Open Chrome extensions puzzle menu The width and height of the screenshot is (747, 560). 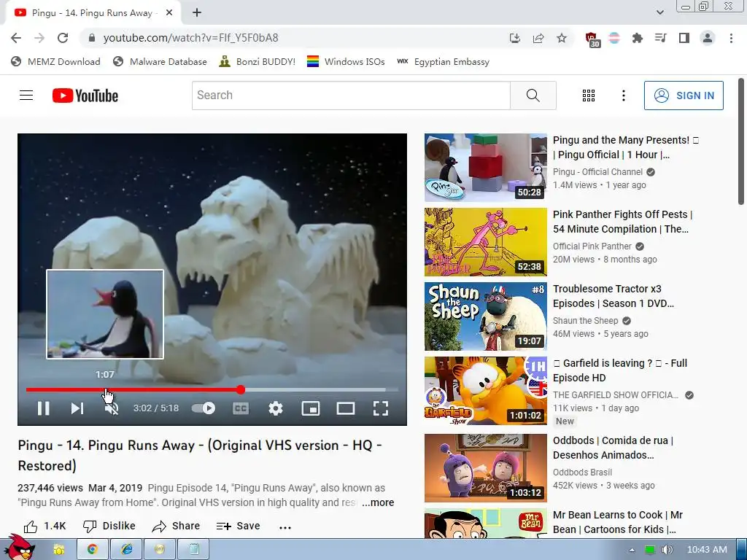(637, 38)
